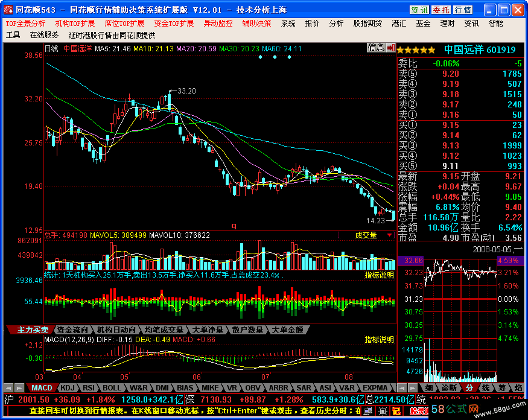Screen dimensions: 528x420
Task: Open the 分析 menu
Action: pos(336,24)
